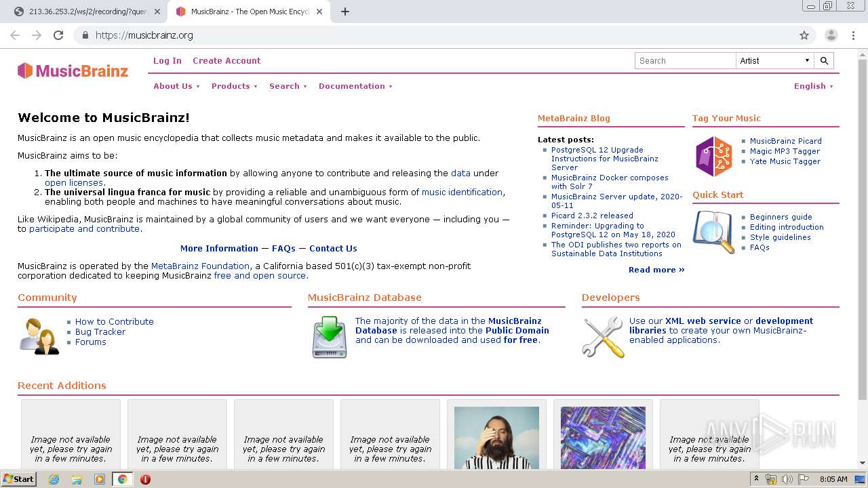Click the Action Center flag icon
Image resolution: width=868 pixels, height=488 pixels.
pos(804,479)
